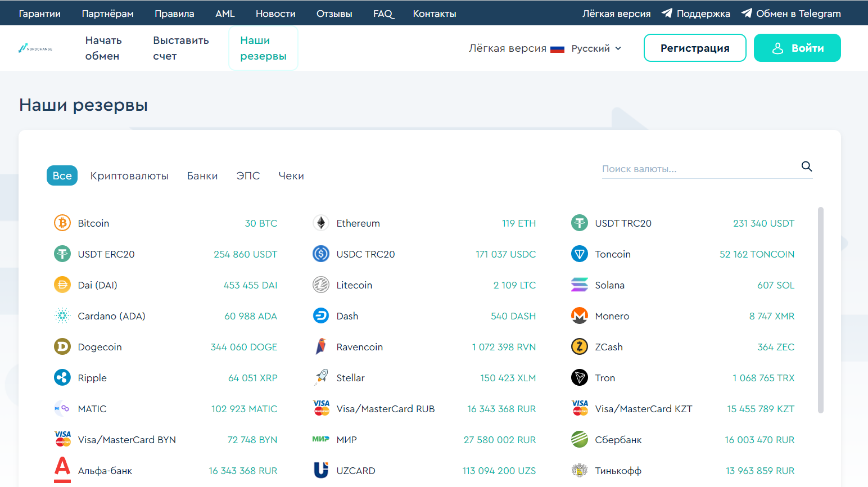Click the USDT ERC20 tether icon
The image size is (868, 487).
point(62,254)
